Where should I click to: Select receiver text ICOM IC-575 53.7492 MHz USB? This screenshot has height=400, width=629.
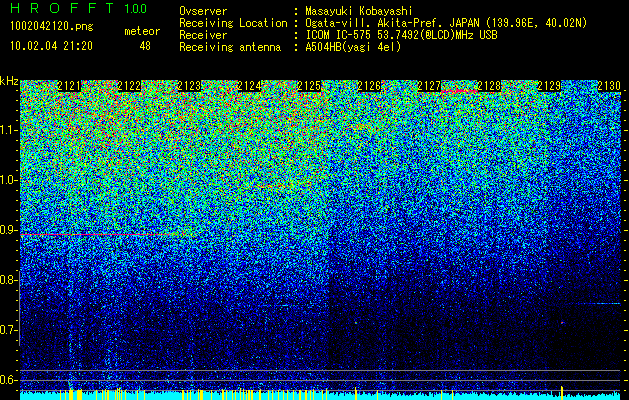[x=401, y=35]
